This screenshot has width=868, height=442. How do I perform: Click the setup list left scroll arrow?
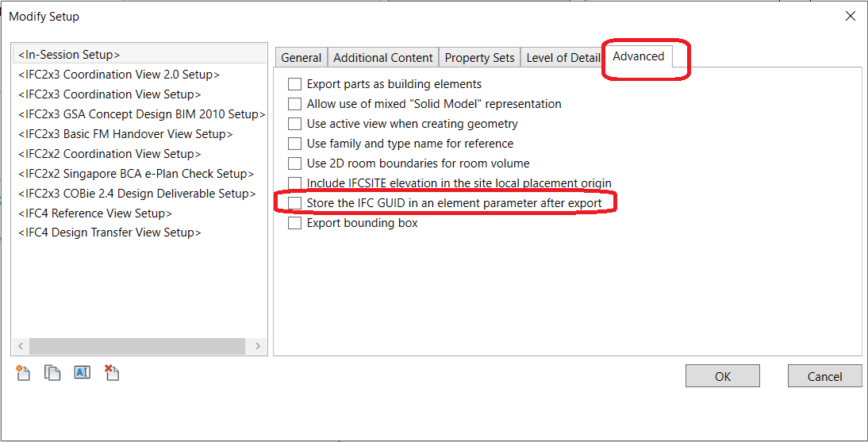tap(21, 347)
